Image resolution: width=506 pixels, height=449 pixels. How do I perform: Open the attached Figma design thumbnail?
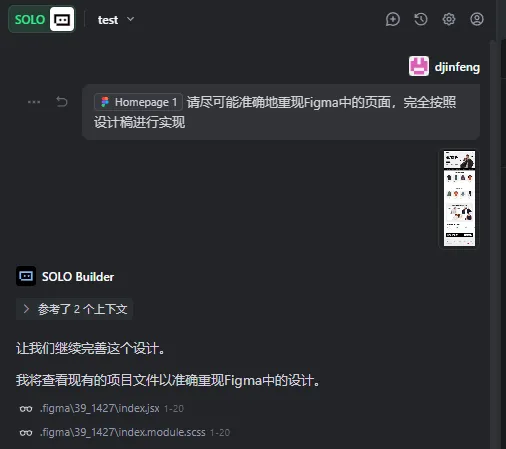click(459, 198)
